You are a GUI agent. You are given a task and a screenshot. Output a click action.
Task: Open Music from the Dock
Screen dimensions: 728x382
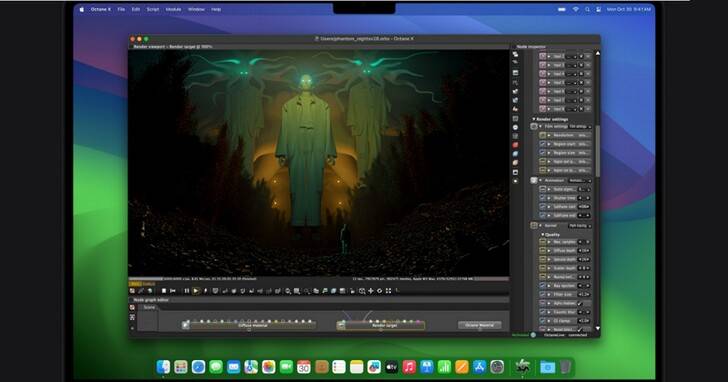click(x=409, y=367)
